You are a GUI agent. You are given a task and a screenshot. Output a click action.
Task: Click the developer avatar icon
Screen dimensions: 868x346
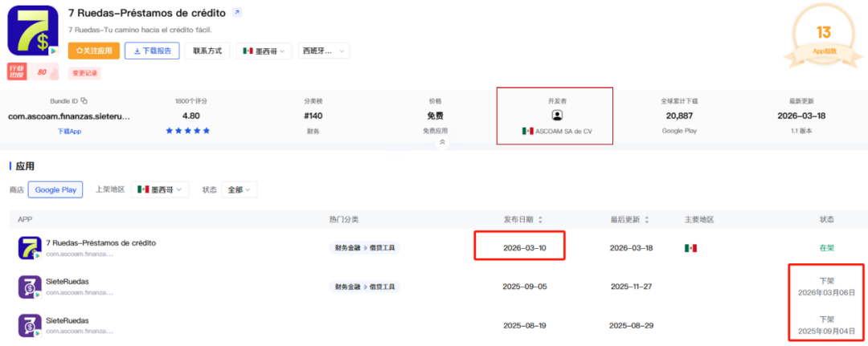coord(557,116)
